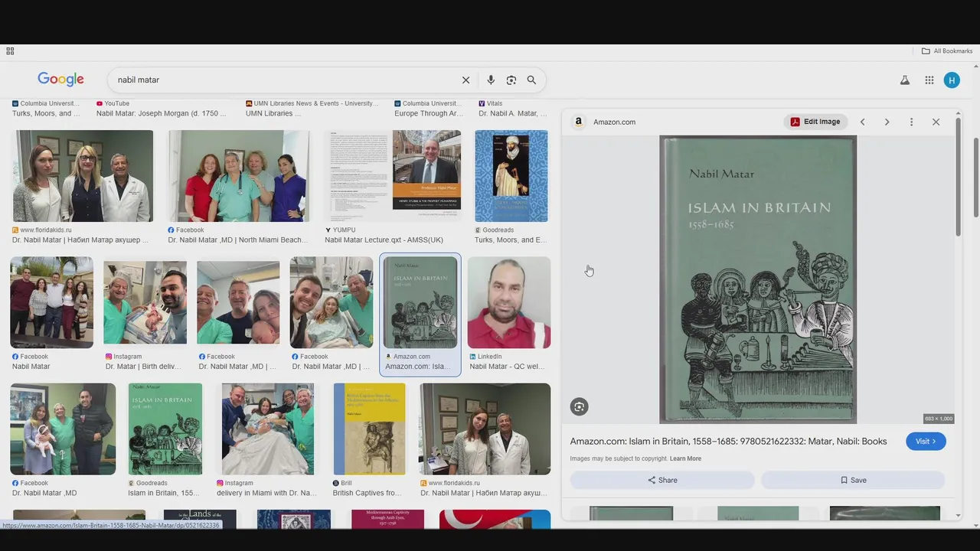The height and width of the screenshot is (551, 980).
Task: Open bottom floridakids.ru office photo
Action: pyautogui.click(x=485, y=429)
